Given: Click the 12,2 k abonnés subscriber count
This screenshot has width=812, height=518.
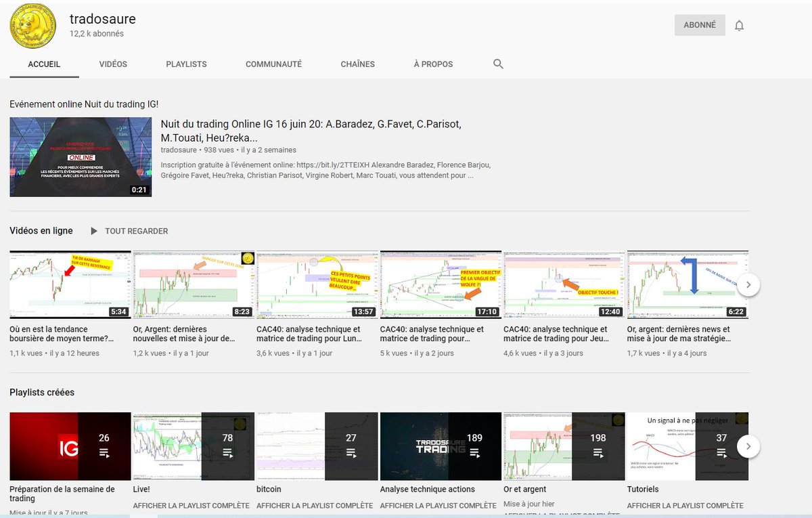Looking at the screenshot, I should coord(97,34).
